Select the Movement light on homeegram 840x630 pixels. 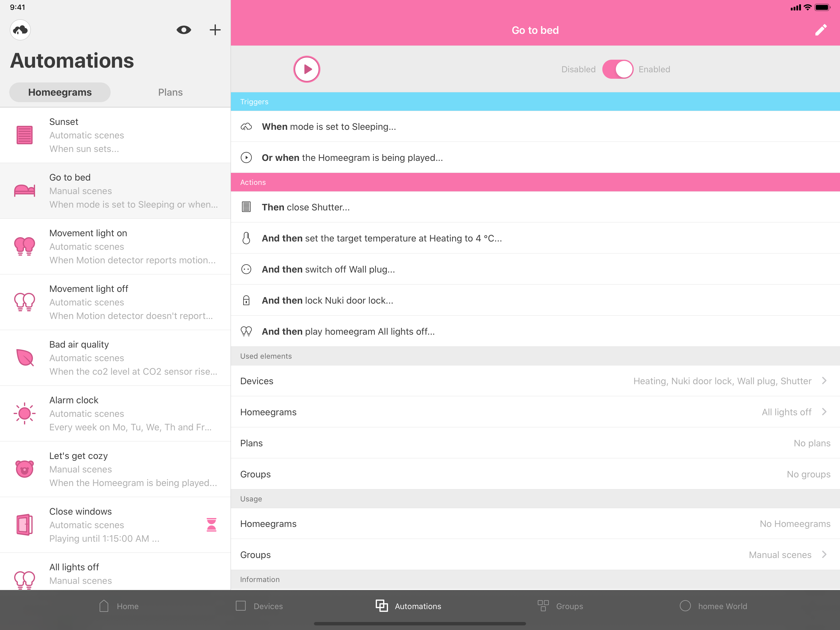(x=115, y=247)
